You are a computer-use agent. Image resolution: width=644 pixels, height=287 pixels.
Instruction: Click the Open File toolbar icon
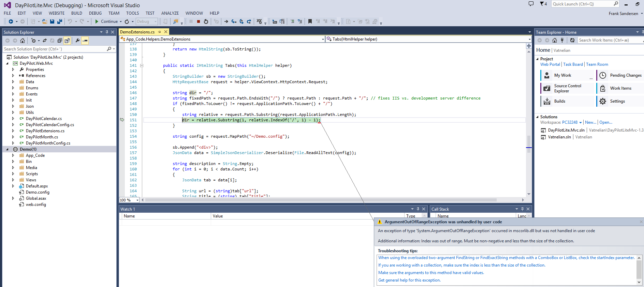point(45,21)
